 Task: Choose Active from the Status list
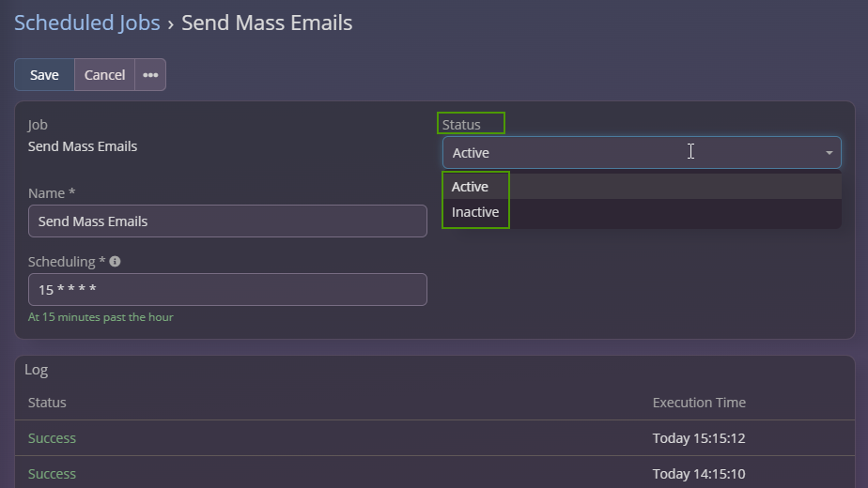(x=471, y=187)
